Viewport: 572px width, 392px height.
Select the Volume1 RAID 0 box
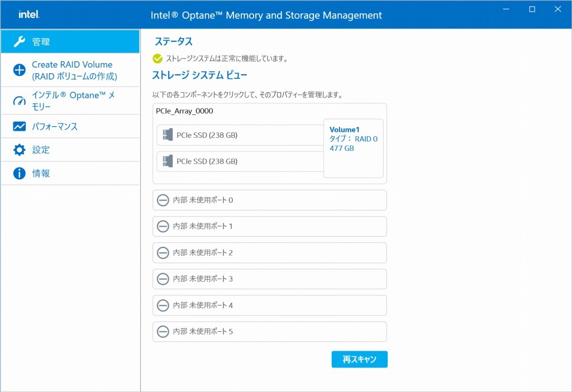353,148
